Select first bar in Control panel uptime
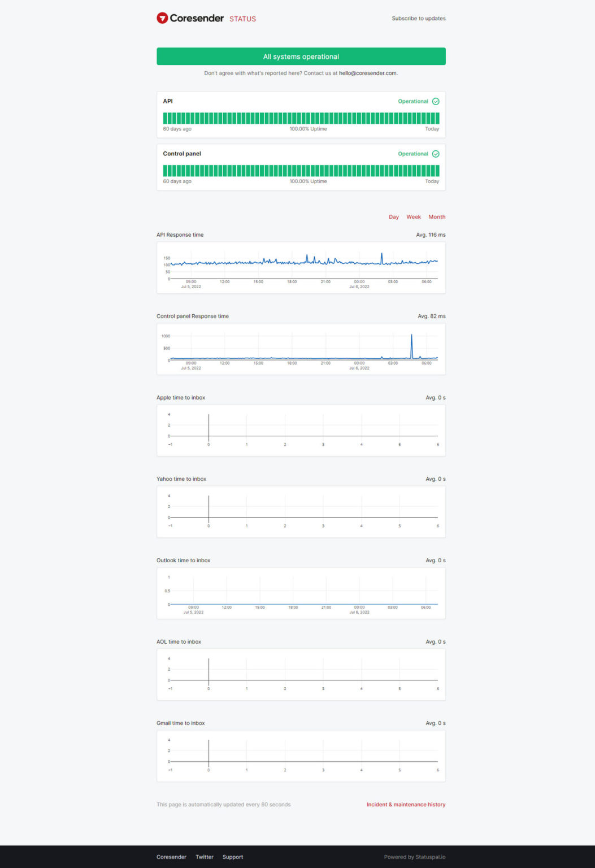Image resolution: width=595 pixels, height=868 pixels. pos(165,171)
